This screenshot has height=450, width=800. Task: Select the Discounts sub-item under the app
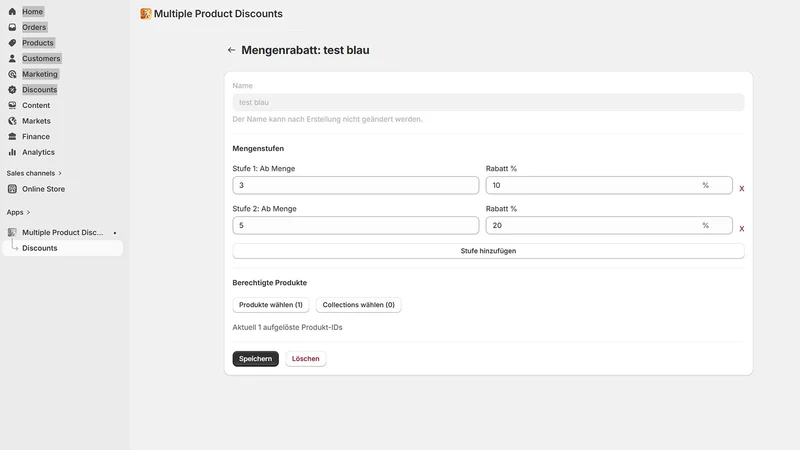(62, 248)
